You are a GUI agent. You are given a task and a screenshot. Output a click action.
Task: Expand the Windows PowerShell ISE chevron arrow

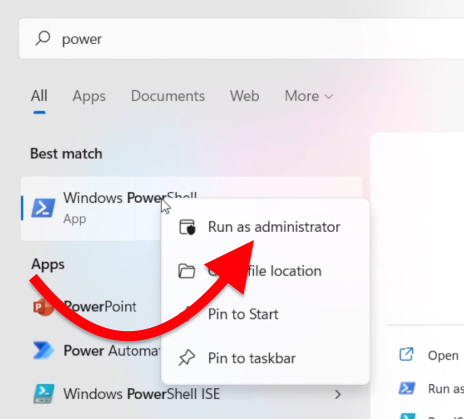[338, 394]
